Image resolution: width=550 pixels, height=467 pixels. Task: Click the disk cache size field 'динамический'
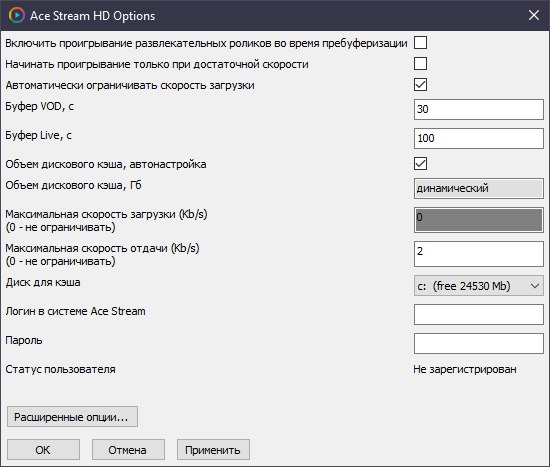click(479, 189)
